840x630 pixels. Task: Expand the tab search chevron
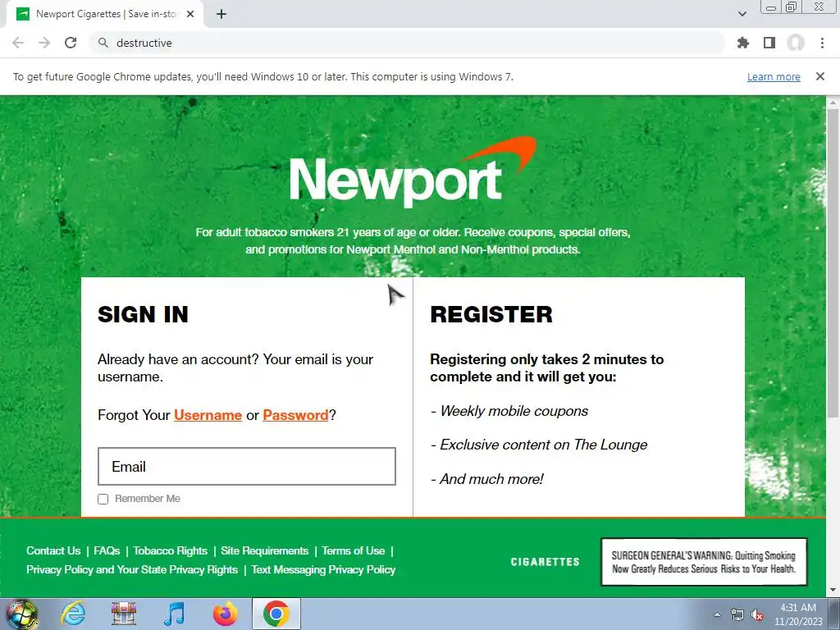pos(742,14)
